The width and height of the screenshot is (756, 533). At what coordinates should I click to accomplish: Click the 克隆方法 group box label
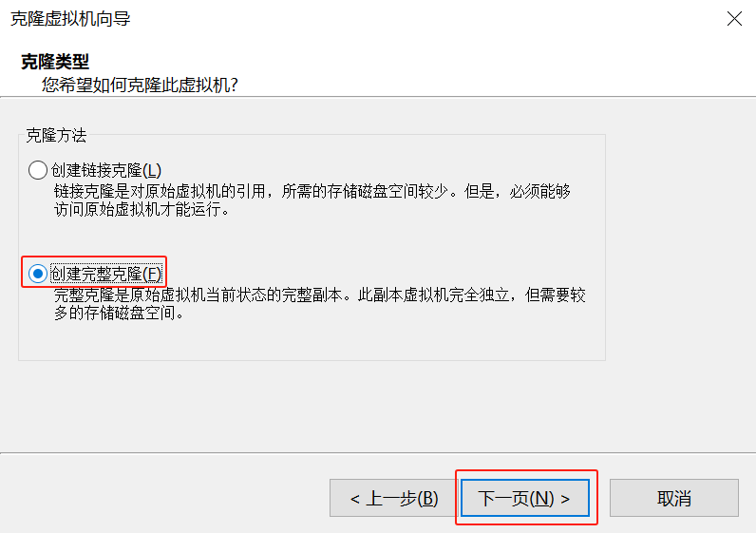(x=56, y=135)
